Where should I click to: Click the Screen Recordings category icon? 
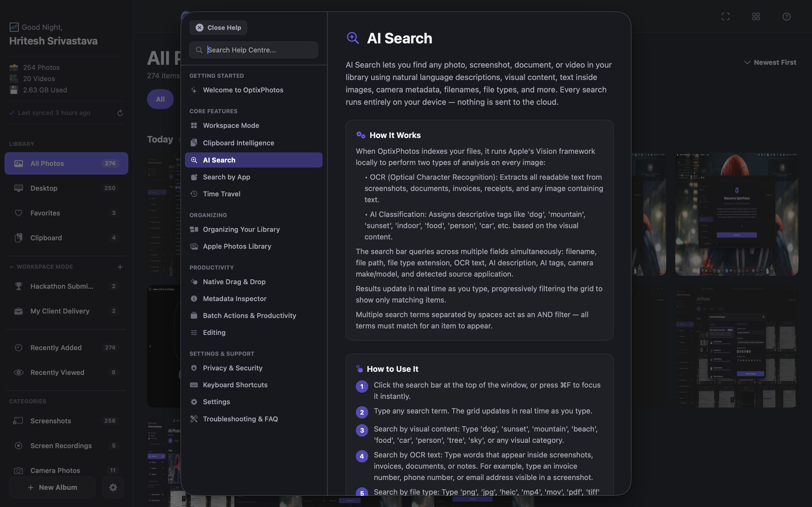[x=18, y=446]
